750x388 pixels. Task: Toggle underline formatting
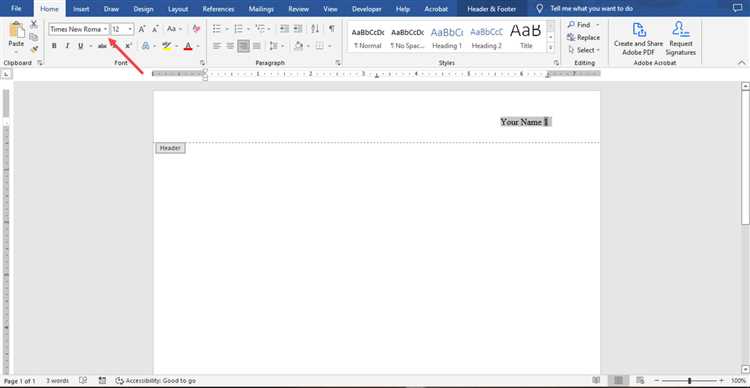pyautogui.click(x=80, y=46)
